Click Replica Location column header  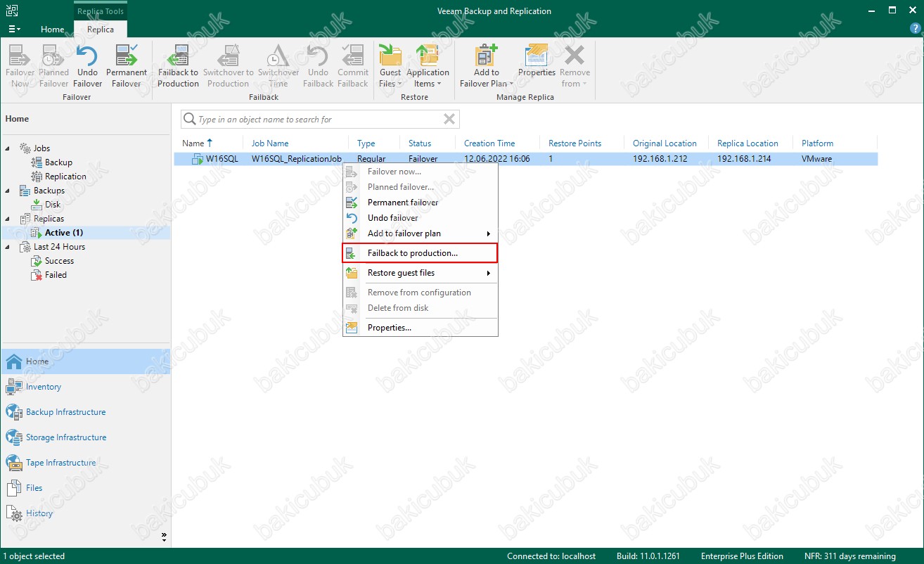[747, 143]
